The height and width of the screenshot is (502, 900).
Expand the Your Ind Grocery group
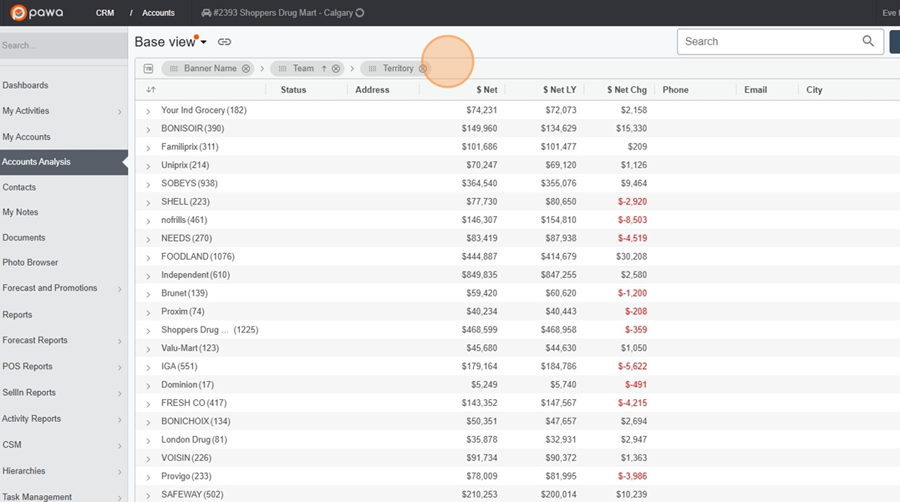pyautogui.click(x=148, y=111)
